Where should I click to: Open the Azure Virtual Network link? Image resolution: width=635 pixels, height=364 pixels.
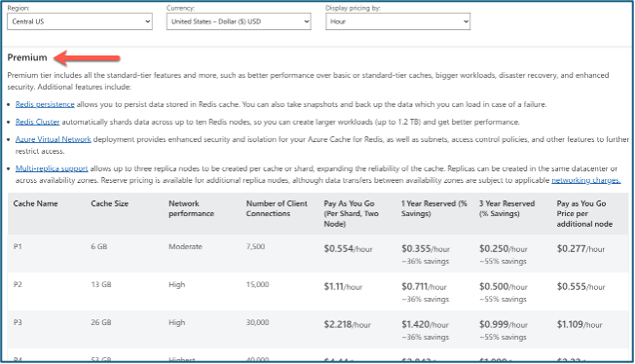(53, 139)
